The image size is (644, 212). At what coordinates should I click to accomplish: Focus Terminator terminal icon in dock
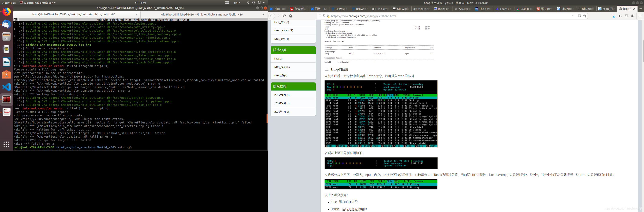click(6, 99)
